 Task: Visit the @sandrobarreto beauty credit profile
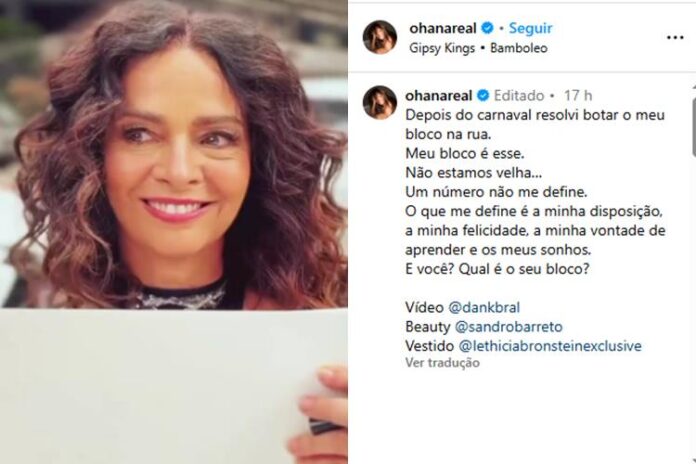click(x=508, y=327)
